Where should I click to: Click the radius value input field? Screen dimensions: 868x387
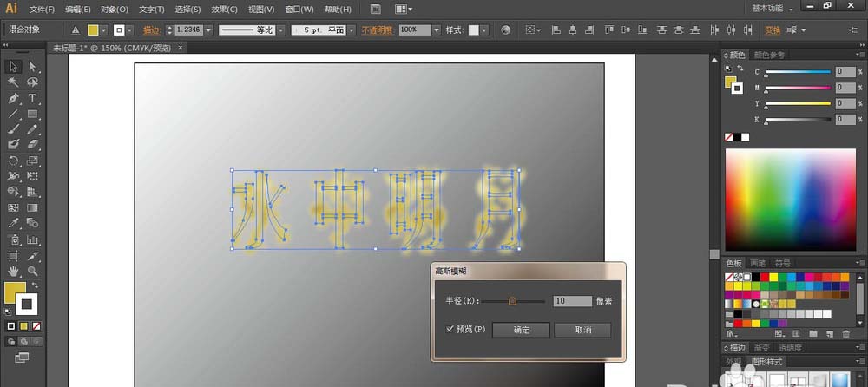pyautogui.click(x=571, y=301)
